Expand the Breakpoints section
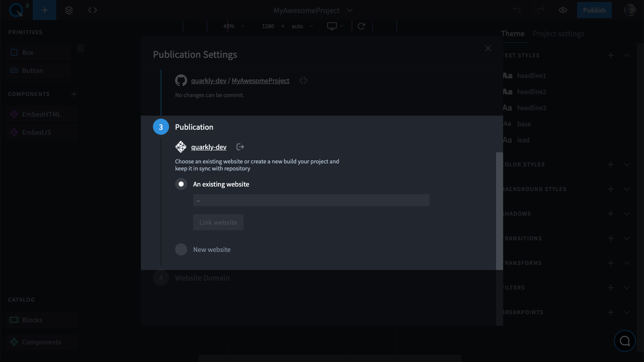This screenshot has width=644, height=362. tap(627, 312)
